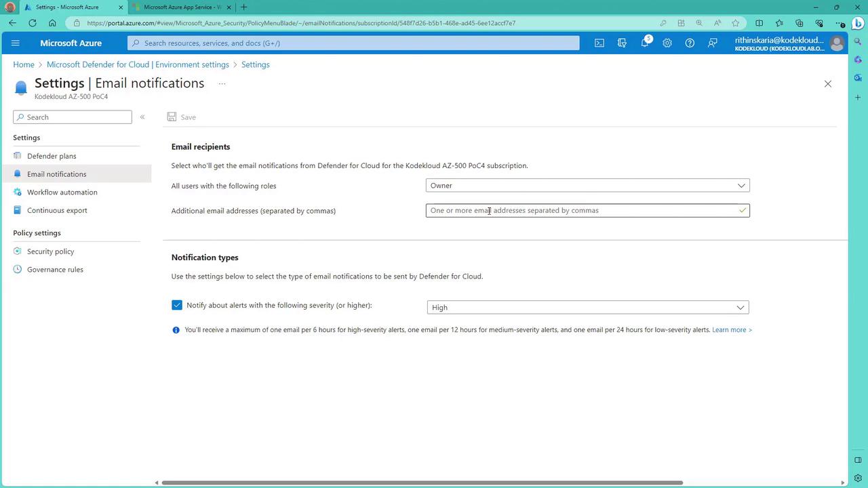Click the Save button
The height and width of the screenshot is (488, 868).
[x=182, y=117]
